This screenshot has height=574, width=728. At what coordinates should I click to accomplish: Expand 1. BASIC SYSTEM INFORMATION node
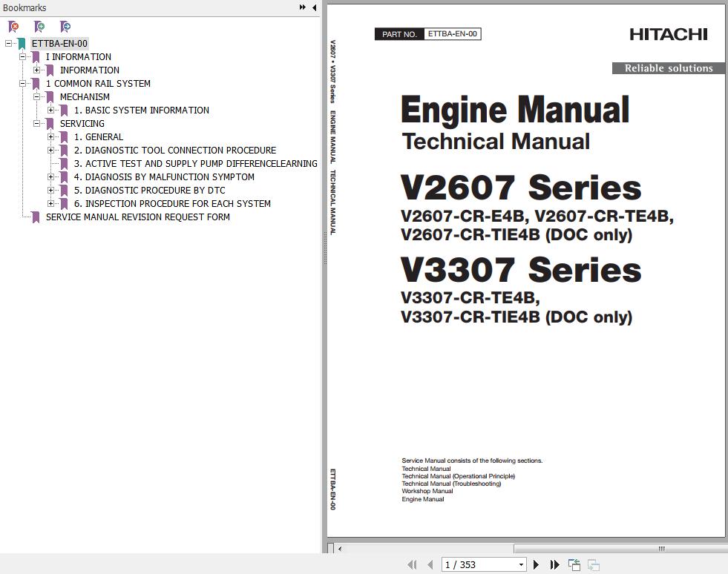pyautogui.click(x=51, y=110)
